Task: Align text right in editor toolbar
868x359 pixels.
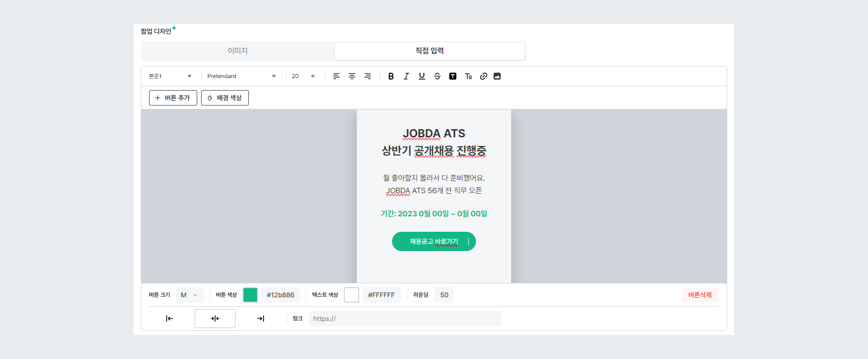Action: 367,76
